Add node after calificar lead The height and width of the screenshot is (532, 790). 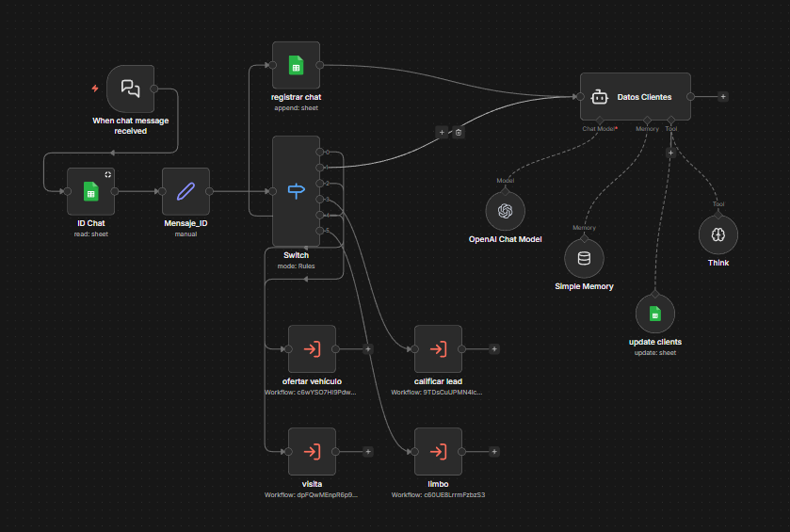coord(494,348)
